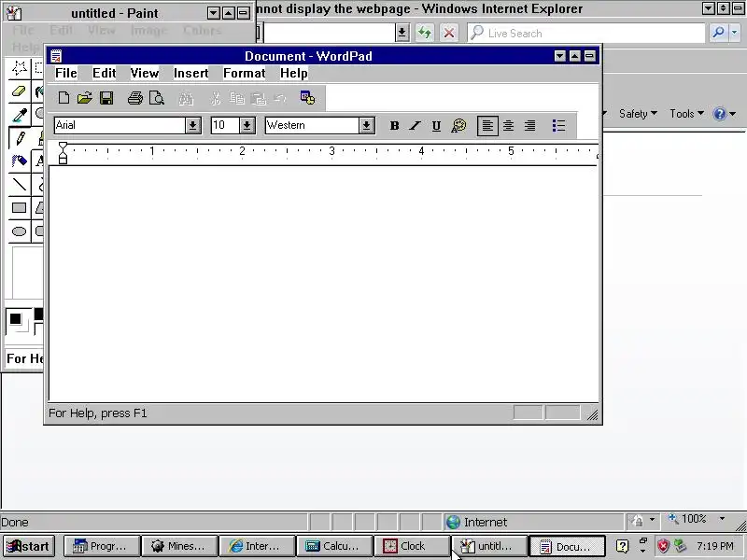Screen dimensions: 747x560
Task: Open the Tools menu in Internet Explorer
Action: (x=686, y=114)
